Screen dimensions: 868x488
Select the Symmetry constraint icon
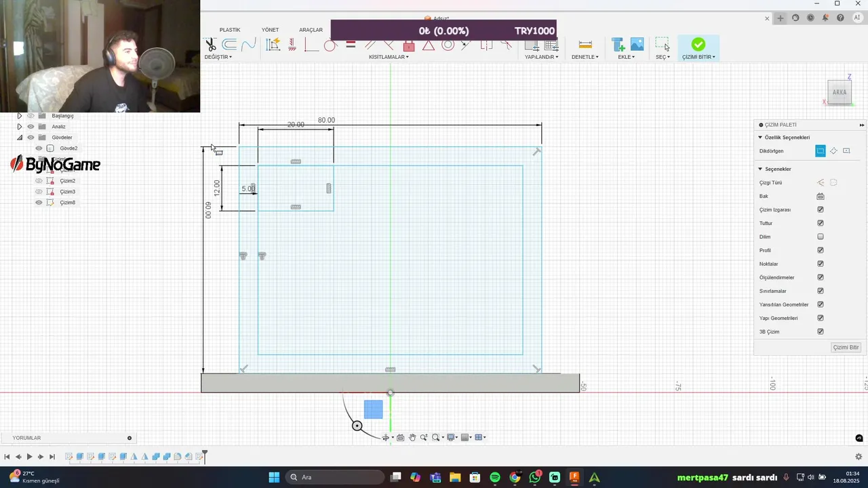click(486, 45)
